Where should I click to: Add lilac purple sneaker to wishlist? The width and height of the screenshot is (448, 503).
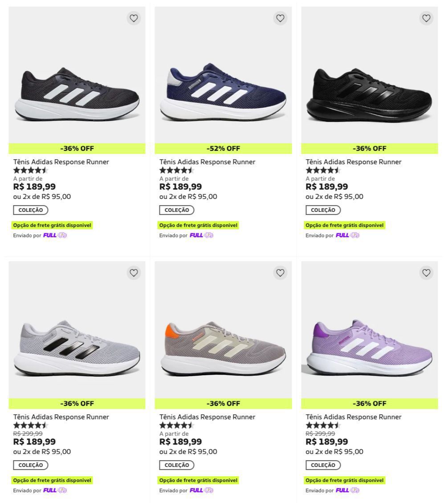pos(426,273)
